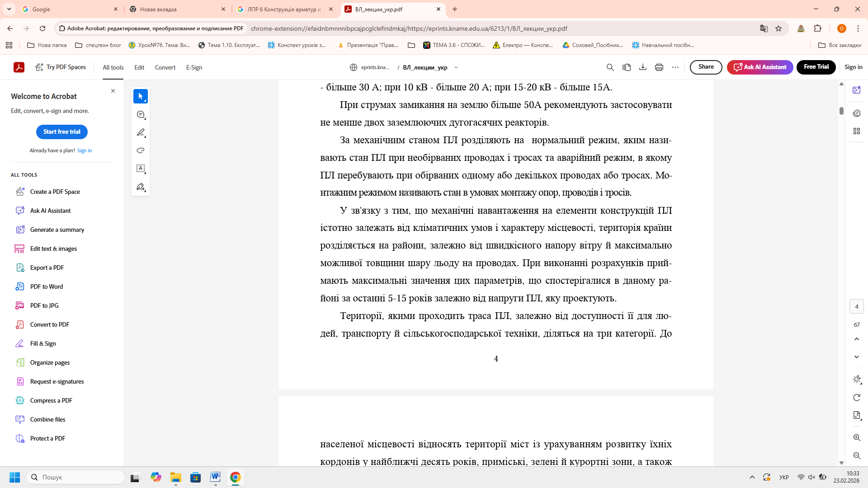Expand the file name dropdown chevron
Viewport: 868px width, 488px height.
click(456, 67)
